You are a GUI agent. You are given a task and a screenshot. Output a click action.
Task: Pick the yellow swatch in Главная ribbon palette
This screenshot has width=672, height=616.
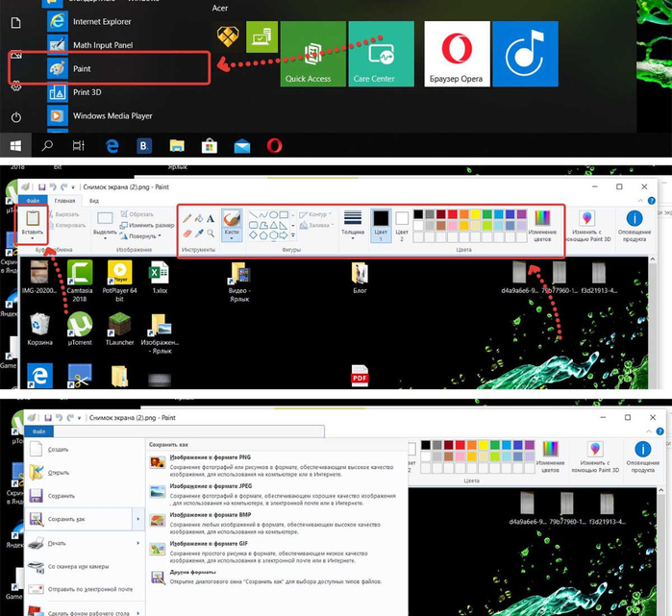475,214
